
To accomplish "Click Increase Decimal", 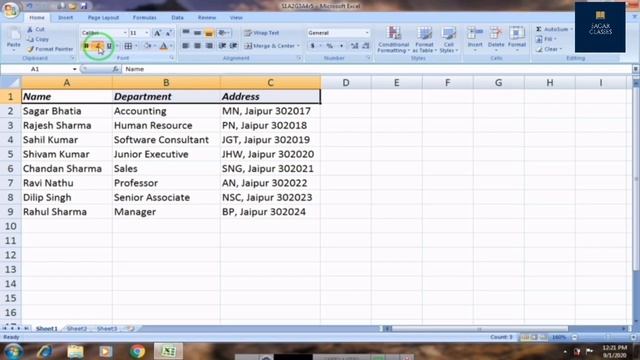I will (354, 46).
